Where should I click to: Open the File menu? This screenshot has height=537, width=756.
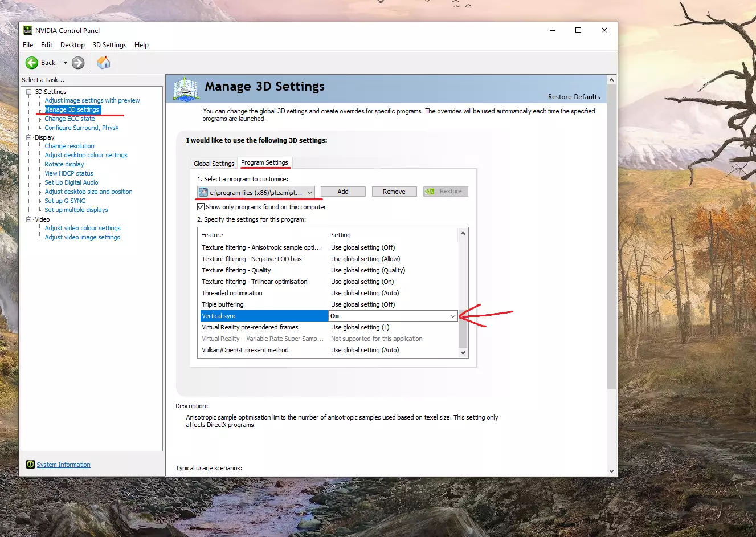pyautogui.click(x=28, y=45)
